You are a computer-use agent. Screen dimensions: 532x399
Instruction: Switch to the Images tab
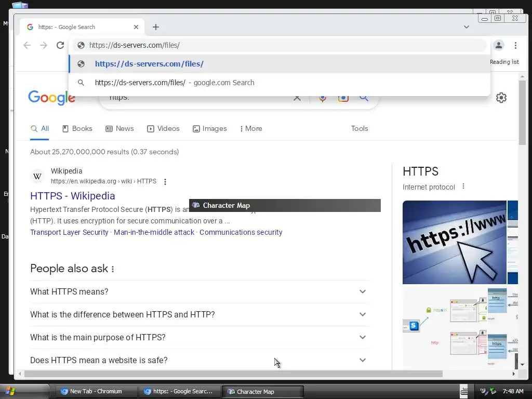click(x=210, y=129)
